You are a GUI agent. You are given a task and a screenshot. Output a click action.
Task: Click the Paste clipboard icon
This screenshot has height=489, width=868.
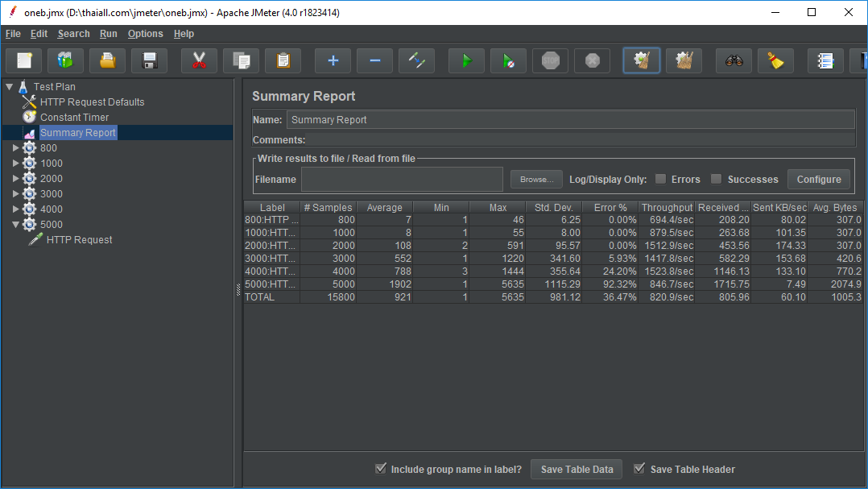[x=283, y=60]
